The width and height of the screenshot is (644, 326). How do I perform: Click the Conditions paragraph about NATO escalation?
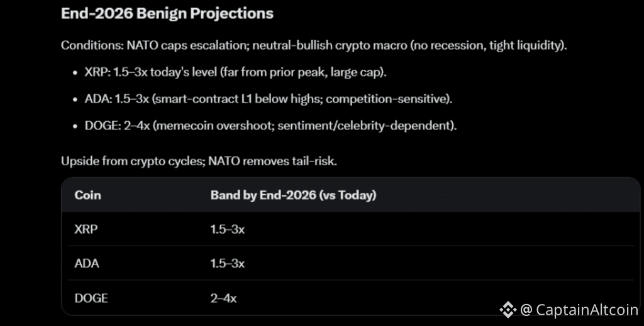(313, 46)
